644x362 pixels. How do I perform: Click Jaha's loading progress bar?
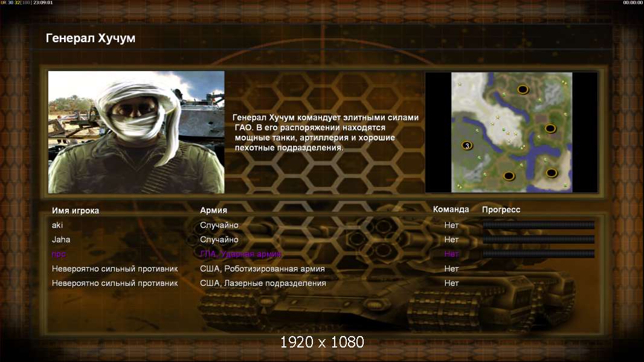tap(538, 240)
